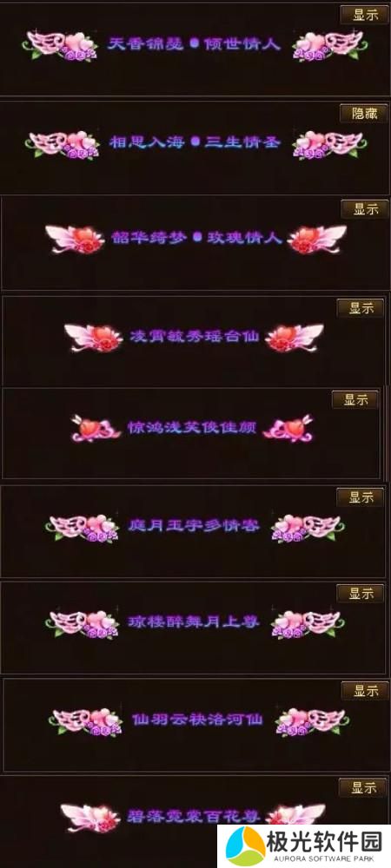Show the 庭月玉宇多情客 title
Image resolution: width=391 pixels, height=868 pixels.
(360, 497)
